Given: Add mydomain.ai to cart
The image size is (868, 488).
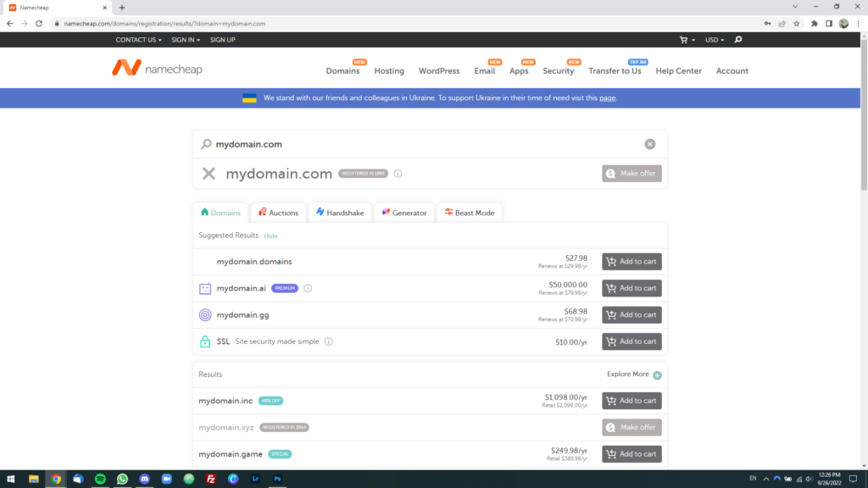Looking at the screenshot, I should (x=632, y=288).
